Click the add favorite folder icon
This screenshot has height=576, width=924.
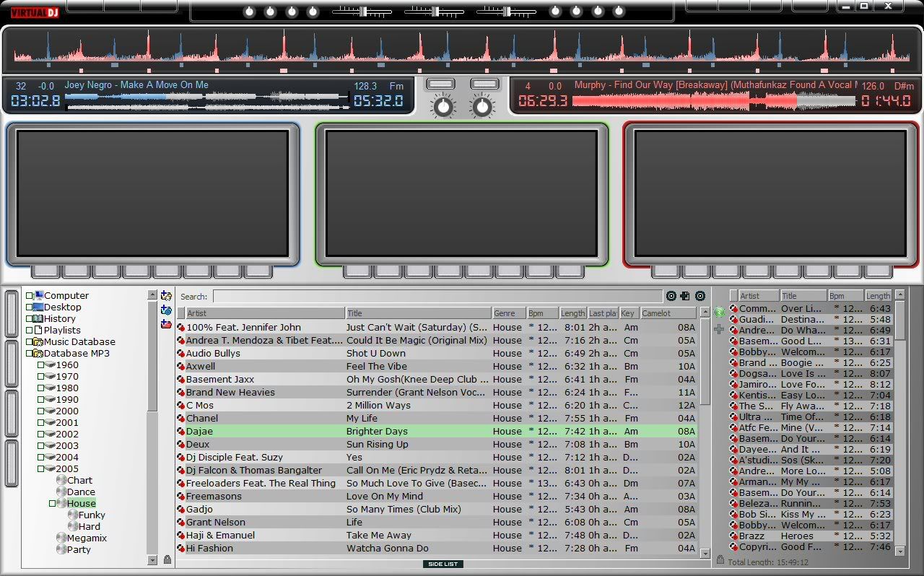[x=167, y=296]
